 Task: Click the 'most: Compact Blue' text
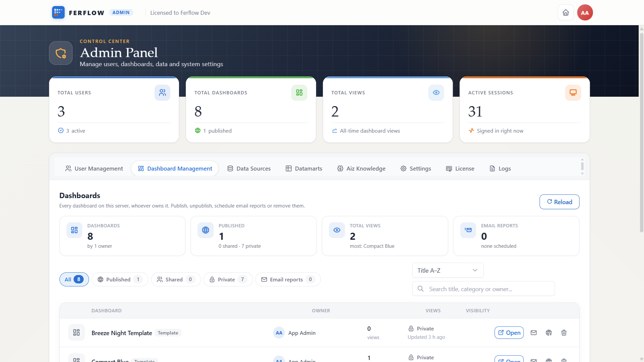coord(372,246)
